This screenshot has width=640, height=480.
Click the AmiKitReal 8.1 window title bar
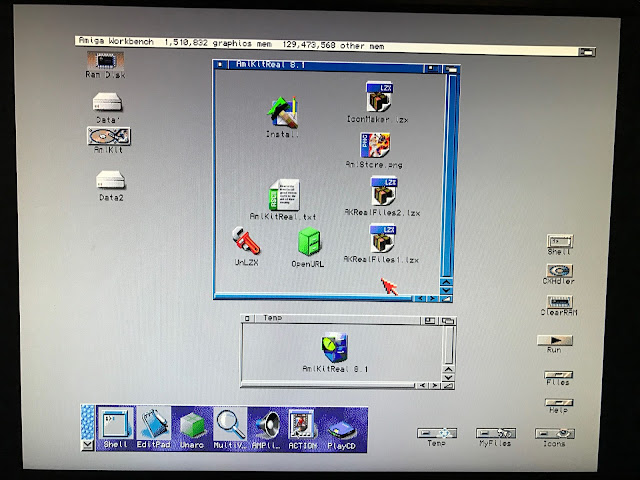(325, 65)
